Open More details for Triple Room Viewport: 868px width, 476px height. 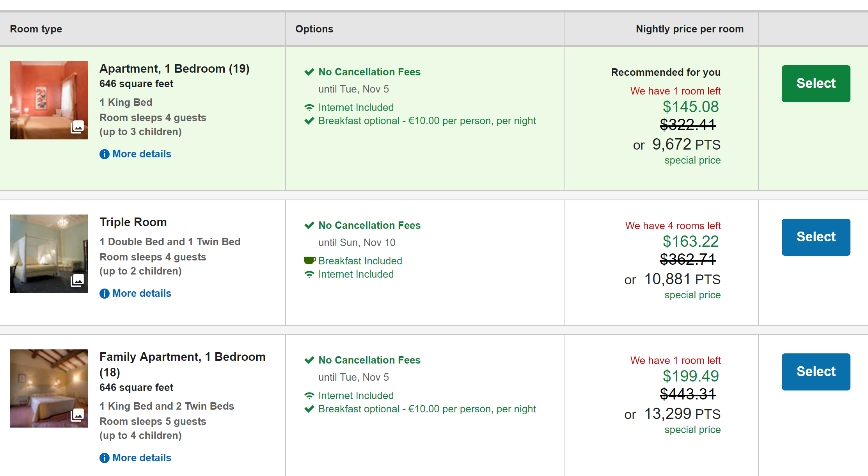coord(142,294)
